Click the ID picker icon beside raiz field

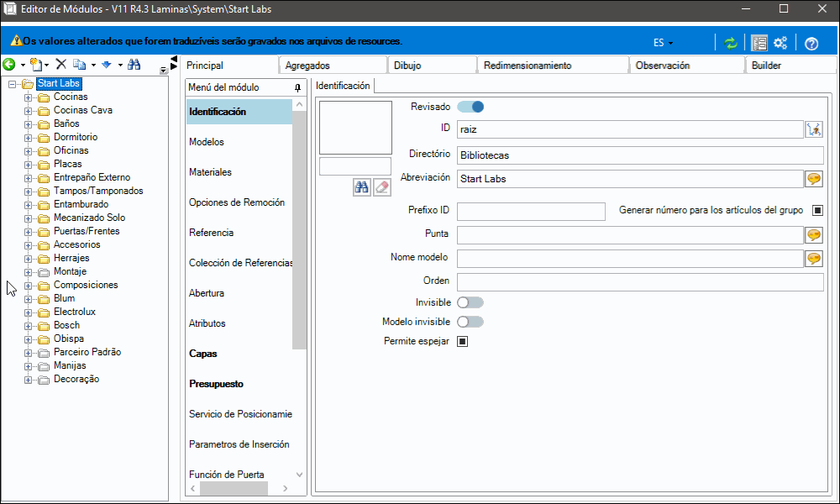(x=814, y=129)
